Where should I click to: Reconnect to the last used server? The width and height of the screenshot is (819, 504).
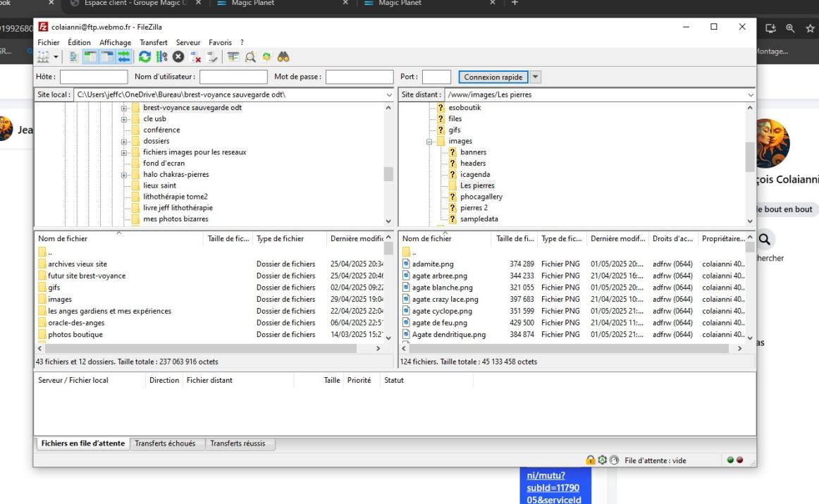(212, 57)
